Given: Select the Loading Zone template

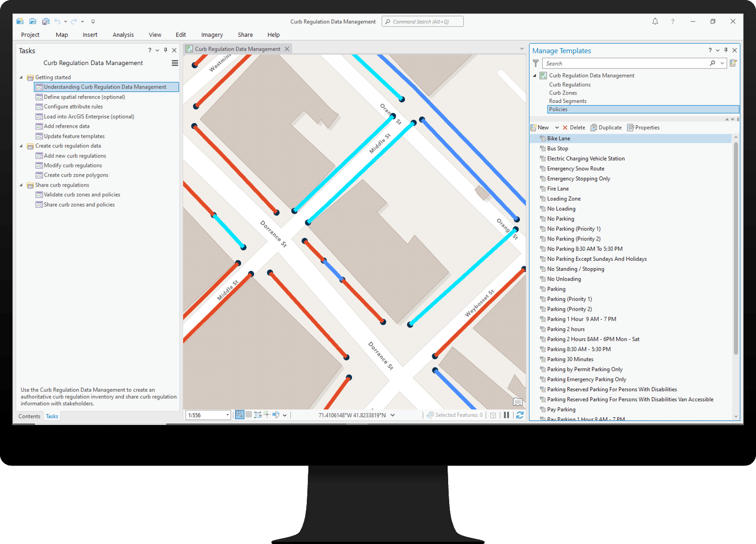Looking at the screenshot, I should pyautogui.click(x=564, y=198).
